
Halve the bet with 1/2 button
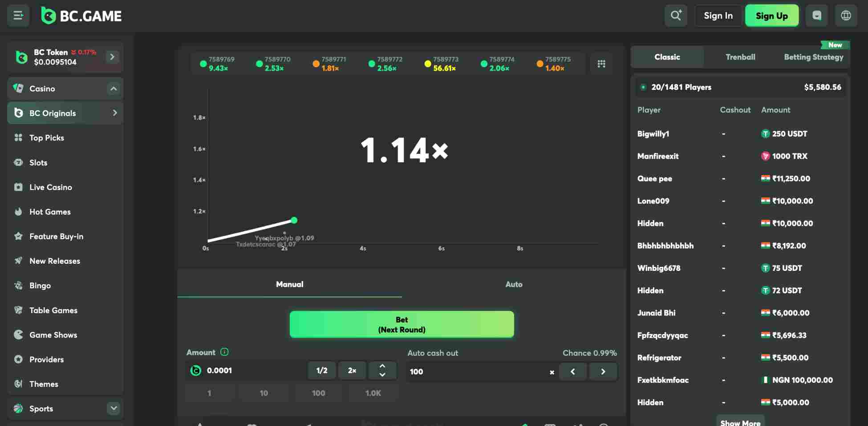321,370
